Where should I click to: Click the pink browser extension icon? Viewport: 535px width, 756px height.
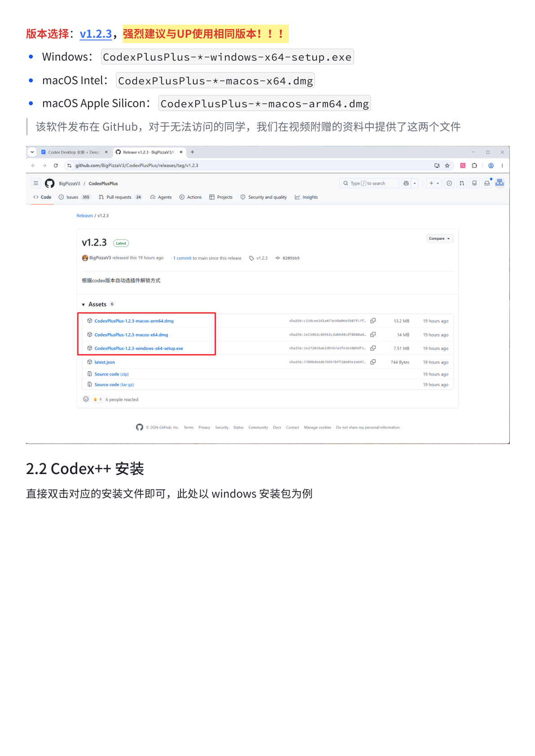[x=463, y=166]
